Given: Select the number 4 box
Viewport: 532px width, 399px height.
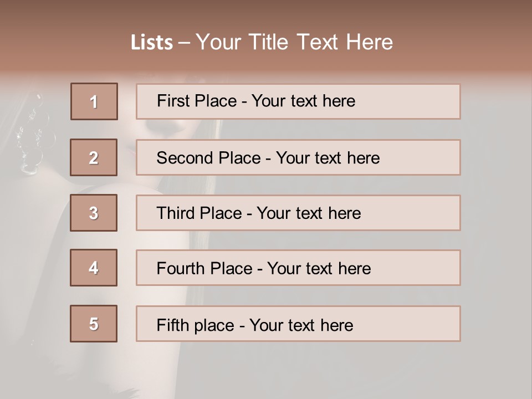Looking at the screenshot, I should [94, 268].
